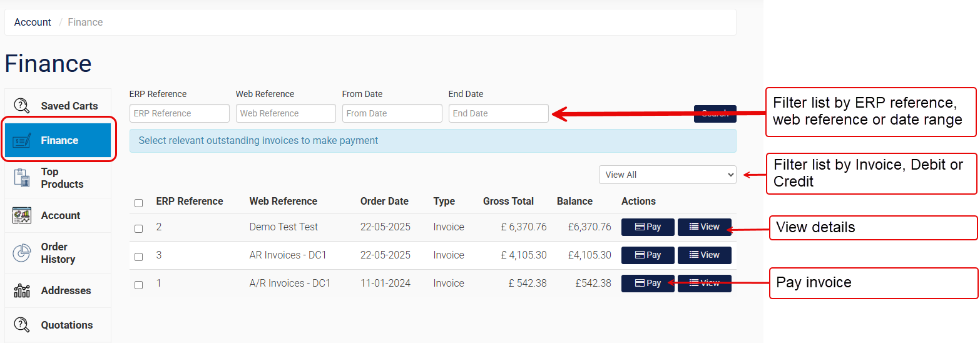The width and height of the screenshot is (980, 343).
Task: Focus the ERP Reference input field
Action: pos(180,113)
